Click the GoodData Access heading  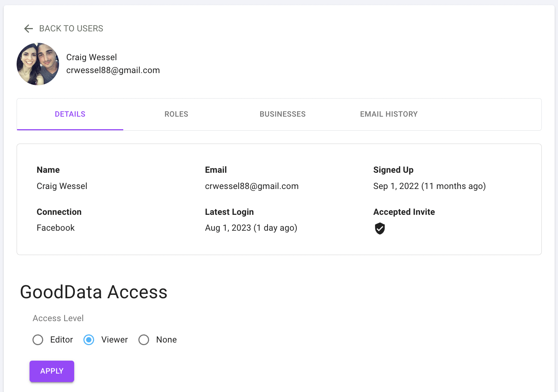(x=94, y=292)
